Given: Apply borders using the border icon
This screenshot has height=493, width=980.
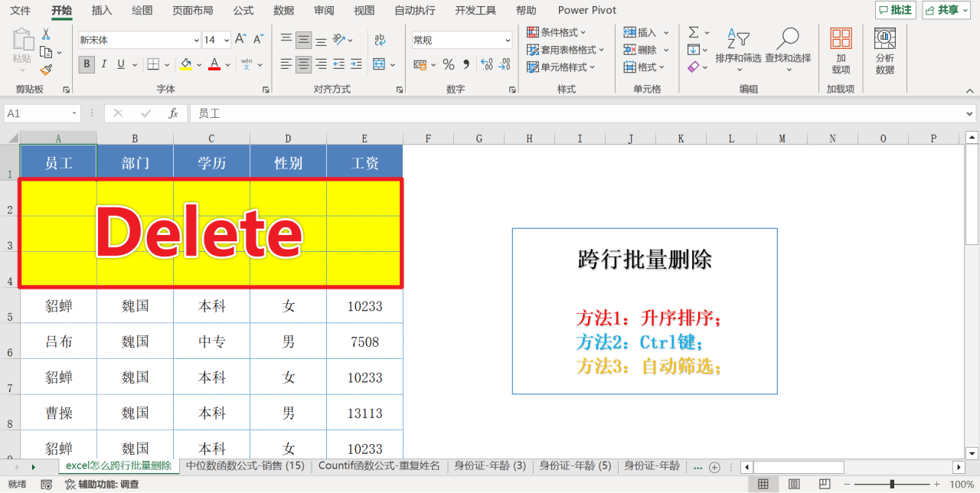Looking at the screenshot, I should (x=153, y=64).
